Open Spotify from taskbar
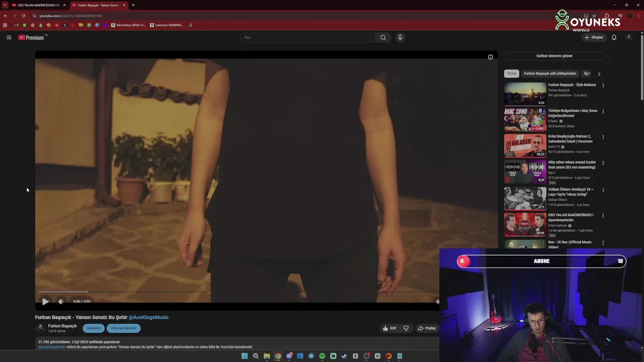Screen dimensions: 644x362 tap(322, 356)
